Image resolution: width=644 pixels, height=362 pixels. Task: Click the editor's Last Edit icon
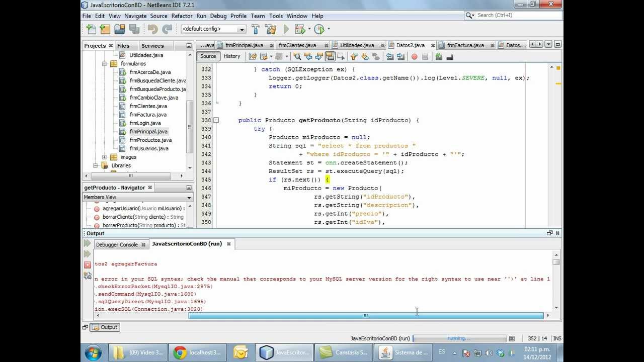click(253, 56)
